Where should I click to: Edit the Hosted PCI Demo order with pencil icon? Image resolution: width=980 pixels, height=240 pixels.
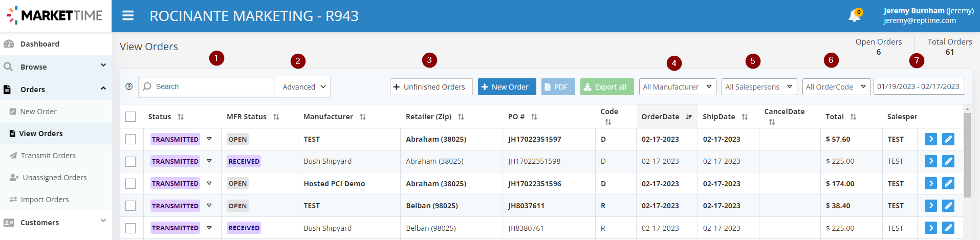pos(948,183)
